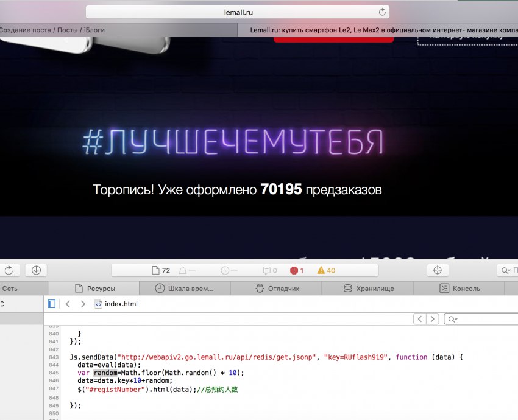Go back in the resource history
The width and height of the screenshot is (518, 420).
tap(68, 304)
